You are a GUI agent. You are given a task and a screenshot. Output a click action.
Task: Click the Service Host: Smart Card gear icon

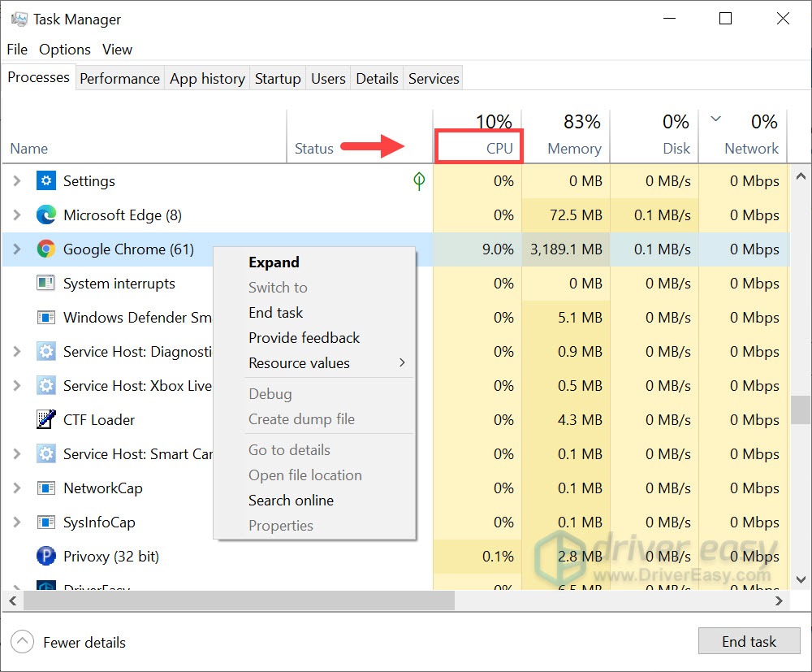coord(46,454)
